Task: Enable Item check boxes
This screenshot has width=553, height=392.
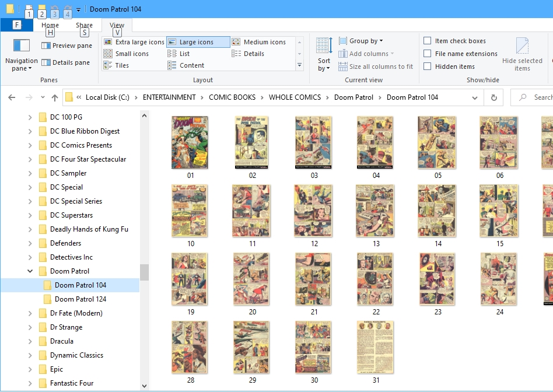Action: coord(427,41)
